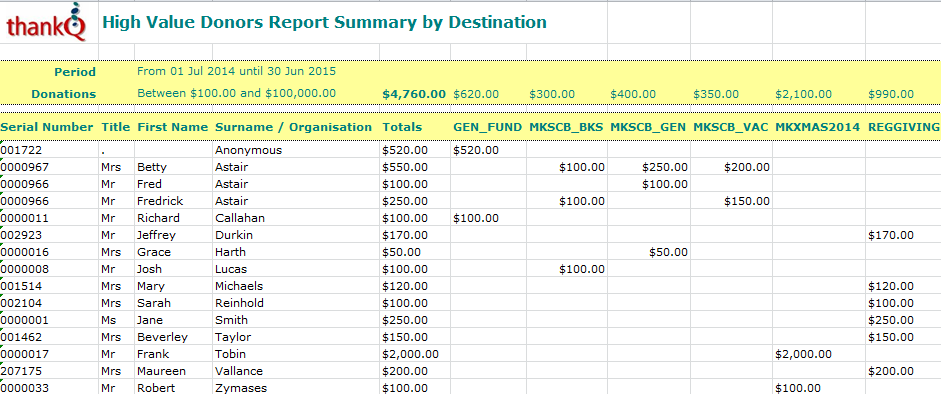Click the date range From 01 Jul 2014 cell
The width and height of the screenshot is (941, 394).
[x=236, y=71]
